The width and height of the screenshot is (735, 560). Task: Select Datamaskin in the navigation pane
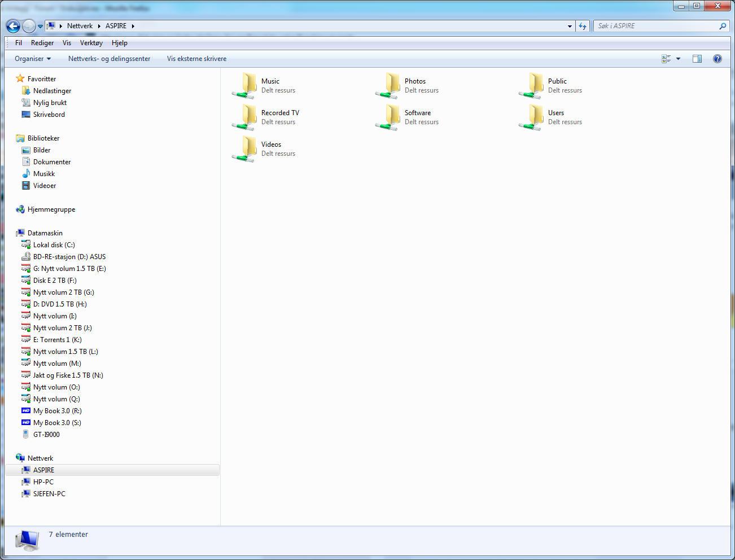(45, 233)
